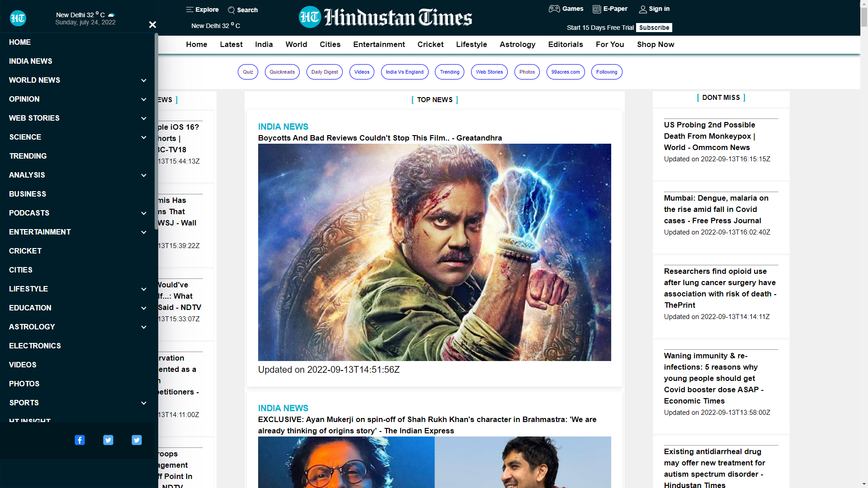Image resolution: width=868 pixels, height=488 pixels.
Task: Open the E-Paper newspaper icon
Action: click(597, 9)
